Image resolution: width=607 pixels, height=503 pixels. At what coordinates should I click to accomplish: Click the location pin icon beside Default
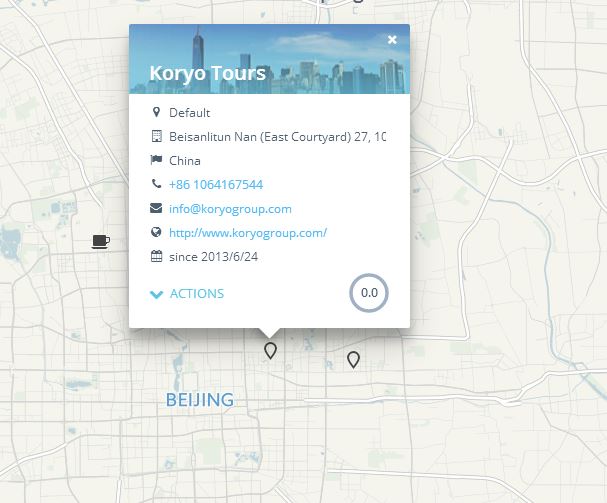click(x=156, y=112)
